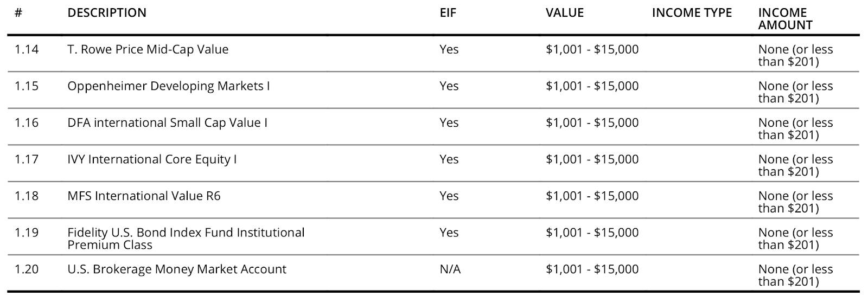Select the INCOME TYPE column header
Viewport: 868px width, 303px height.
pos(692,13)
